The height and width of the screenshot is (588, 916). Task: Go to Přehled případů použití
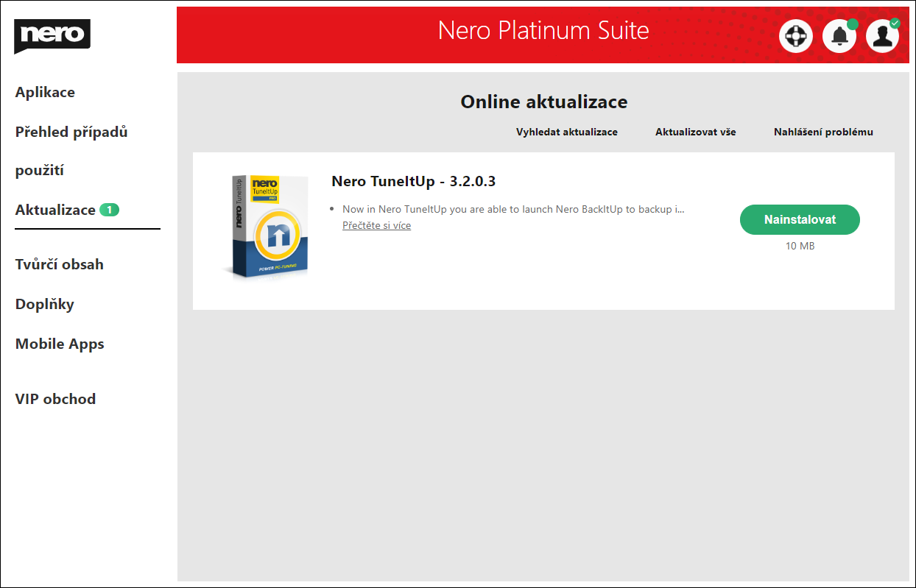[x=71, y=151]
